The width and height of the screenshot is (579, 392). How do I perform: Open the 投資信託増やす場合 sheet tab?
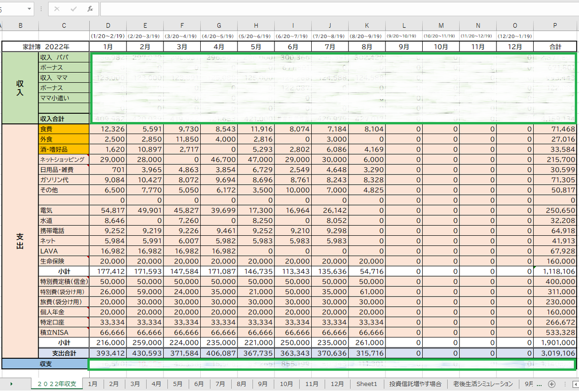415,384
